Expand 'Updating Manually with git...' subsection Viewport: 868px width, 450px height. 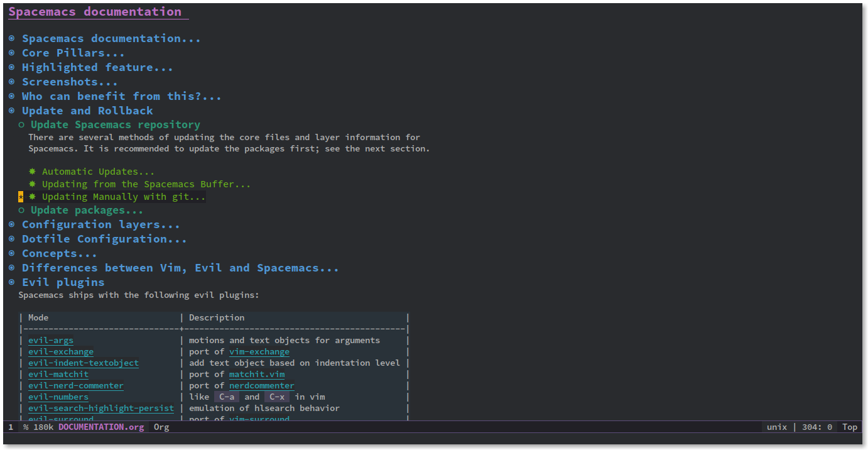click(124, 197)
